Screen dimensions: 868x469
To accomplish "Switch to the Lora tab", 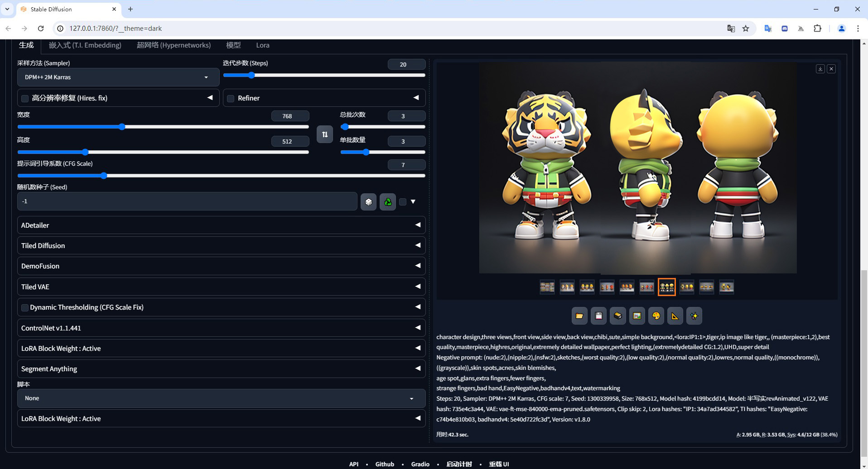I will tap(263, 45).
